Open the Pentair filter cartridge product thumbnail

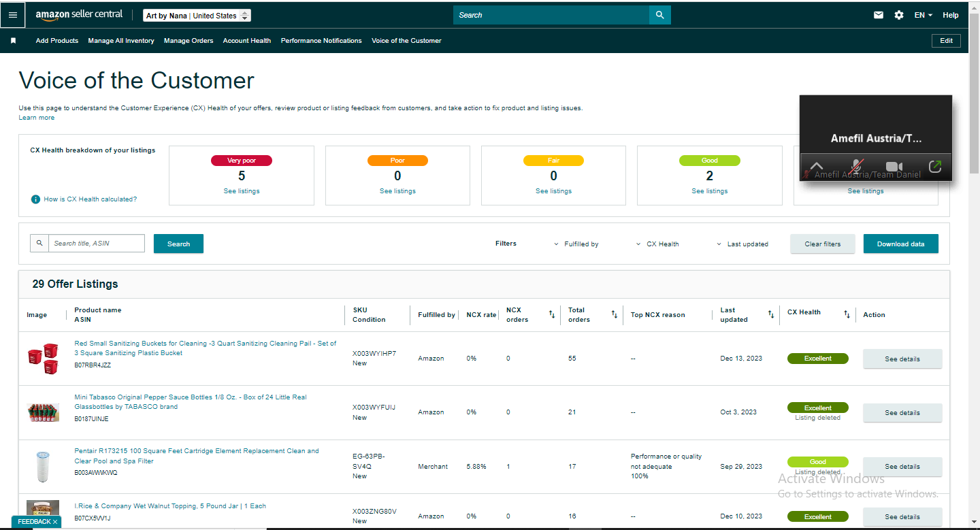click(x=43, y=467)
